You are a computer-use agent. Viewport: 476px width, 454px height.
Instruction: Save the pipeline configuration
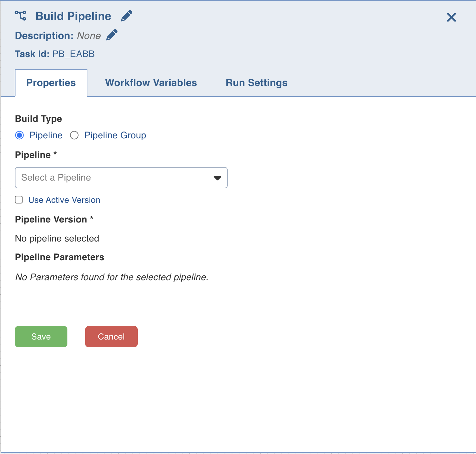point(41,337)
